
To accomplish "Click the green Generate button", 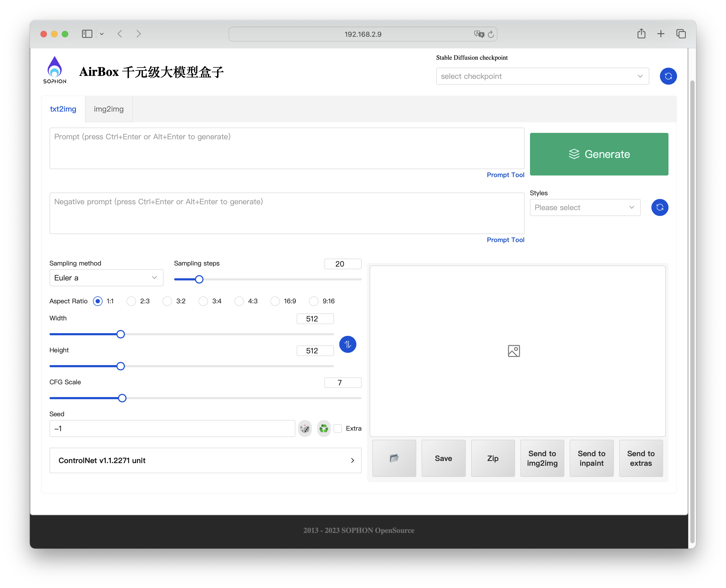I will tap(599, 154).
